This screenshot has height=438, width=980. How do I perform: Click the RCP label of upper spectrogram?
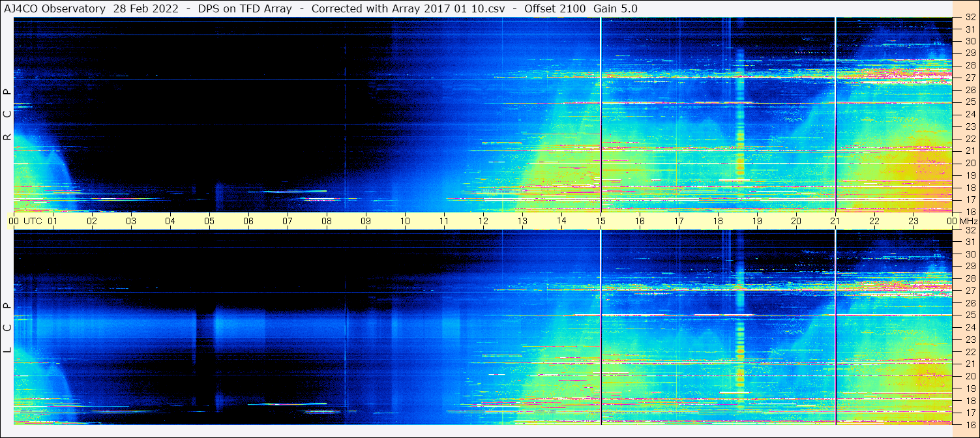click(7, 114)
